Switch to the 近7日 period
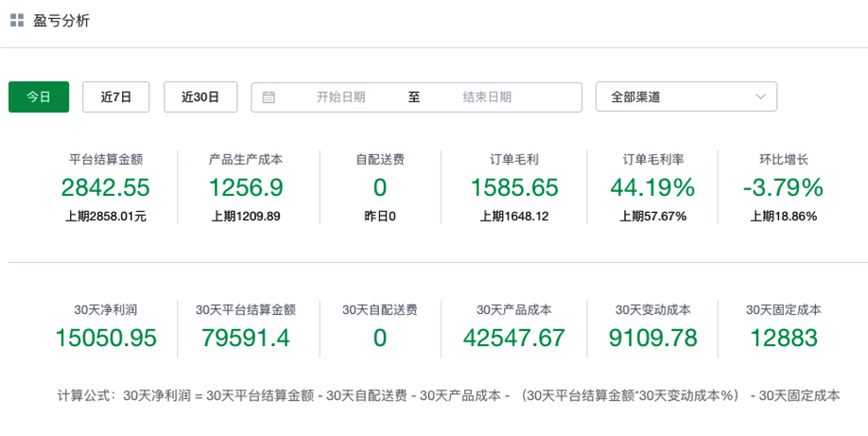The width and height of the screenshot is (868, 436). 115,97
